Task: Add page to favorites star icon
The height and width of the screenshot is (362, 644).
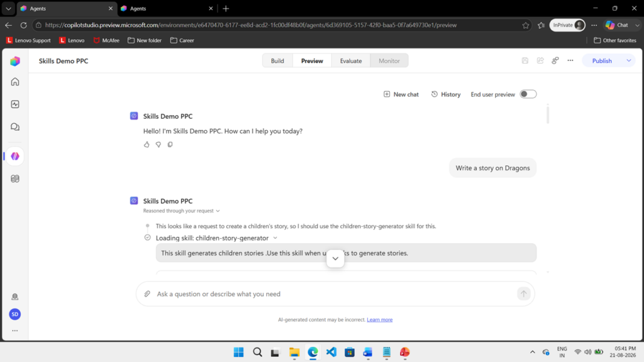Action: 526,25
